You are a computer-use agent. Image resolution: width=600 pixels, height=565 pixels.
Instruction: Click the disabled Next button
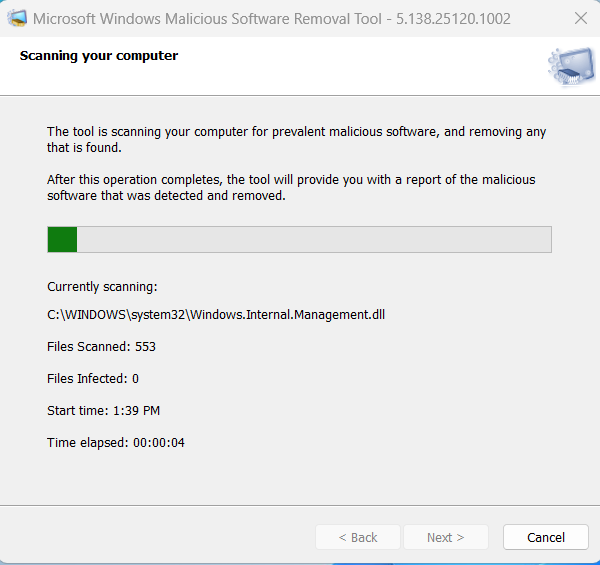point(446,537)
